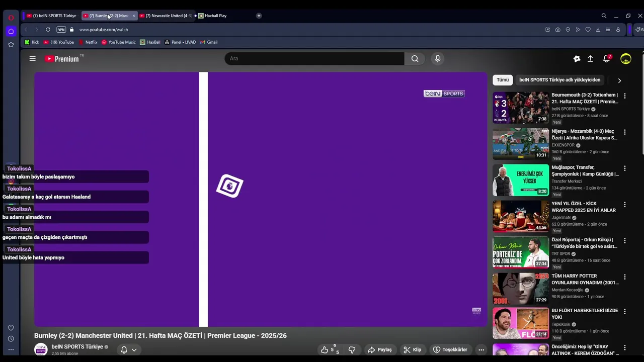Open Bournemouth (3-2) Tottenham video thumbnail
This screenshot has width=644, height=362.
(x=521, y=108)
